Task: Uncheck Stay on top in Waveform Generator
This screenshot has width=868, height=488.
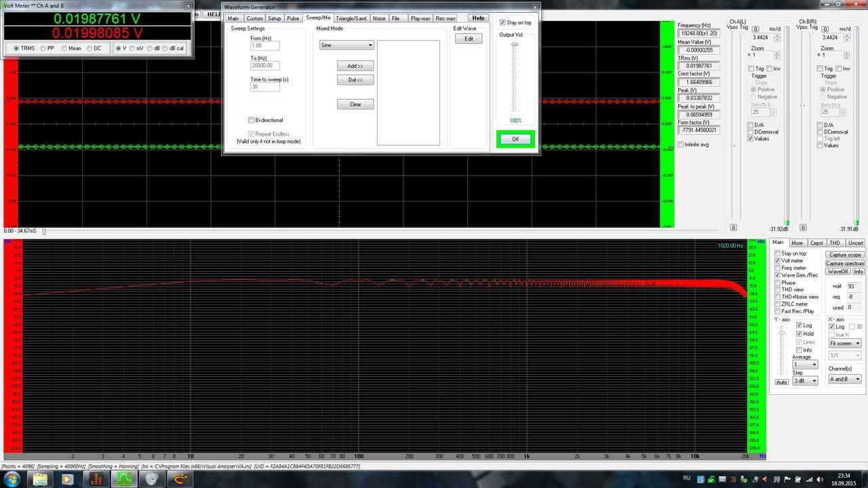Action: coord(502,22)
